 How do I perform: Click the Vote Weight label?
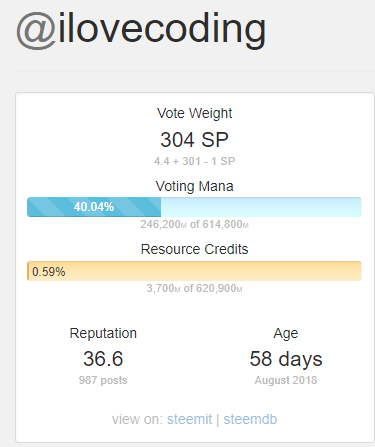[194, 113]
